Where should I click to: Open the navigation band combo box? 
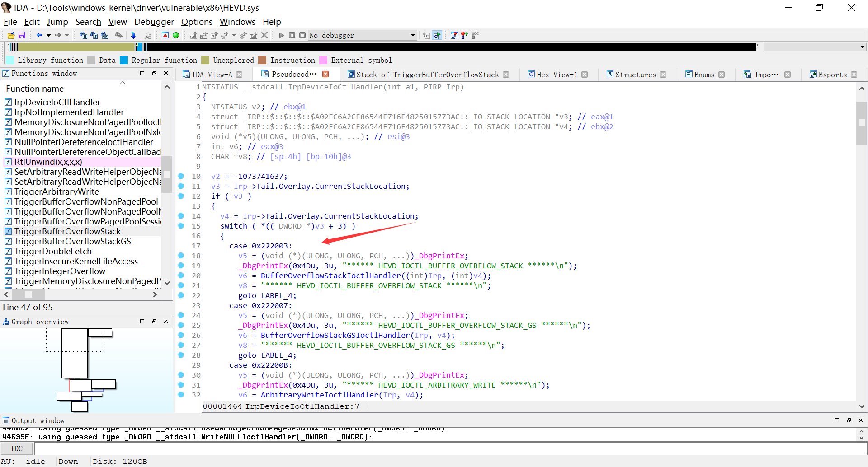point(815,47)
